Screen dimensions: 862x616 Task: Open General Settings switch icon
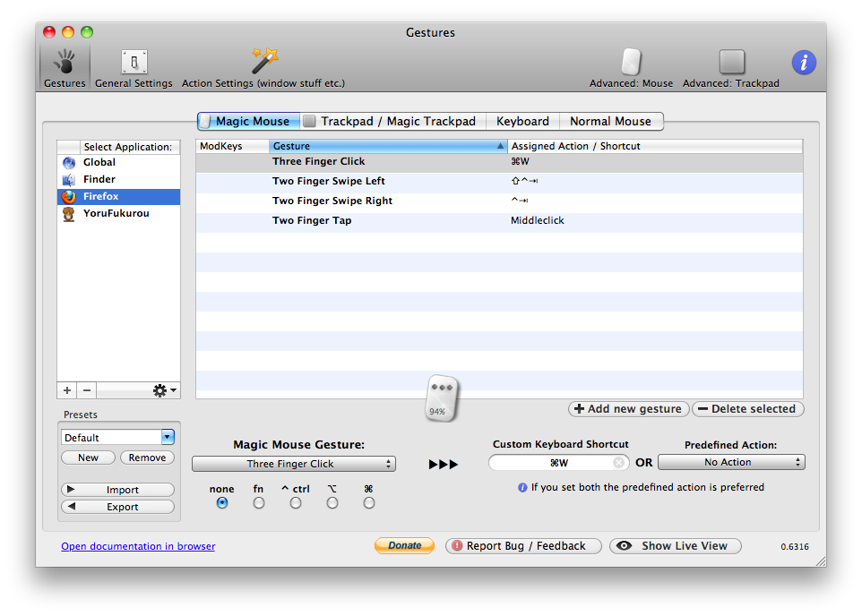click(x=134, y=62)
